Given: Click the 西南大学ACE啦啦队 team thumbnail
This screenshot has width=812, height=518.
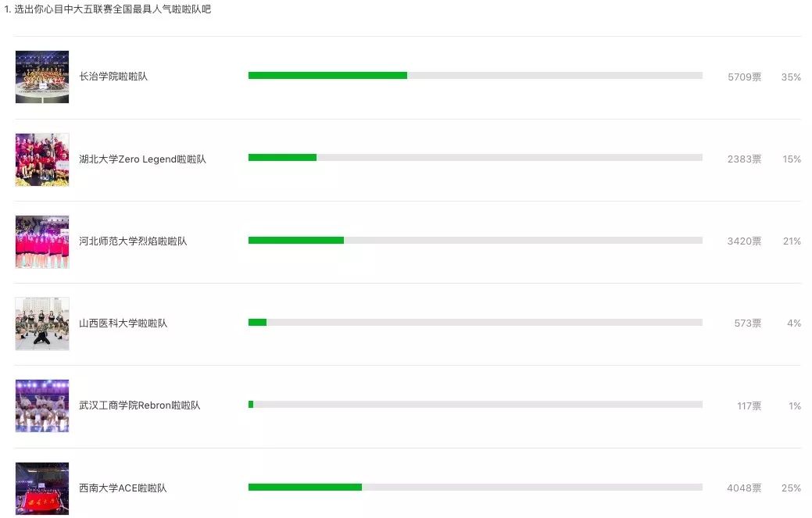Looking at the screenshot, I should 42,488.
